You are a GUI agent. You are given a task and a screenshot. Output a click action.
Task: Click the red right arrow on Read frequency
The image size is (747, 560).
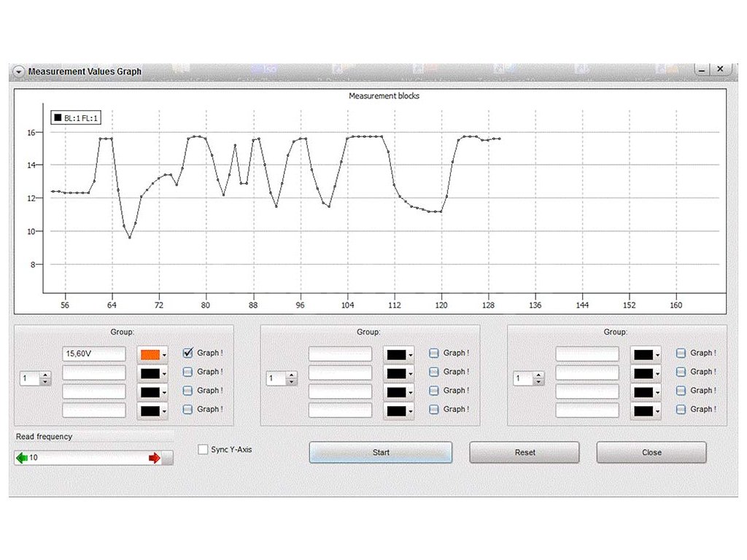pyautogui.click(x=154, y=458)
